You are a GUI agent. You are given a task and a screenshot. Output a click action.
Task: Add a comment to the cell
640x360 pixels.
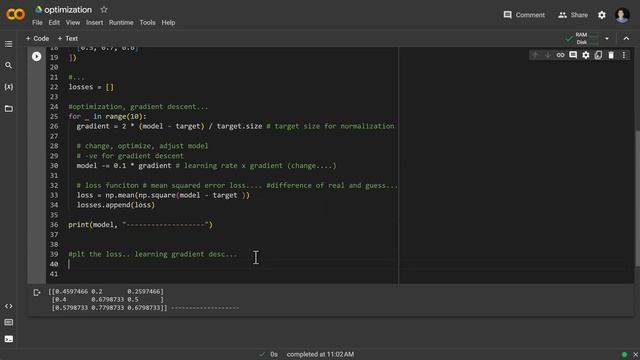click(x=573, y=55)
